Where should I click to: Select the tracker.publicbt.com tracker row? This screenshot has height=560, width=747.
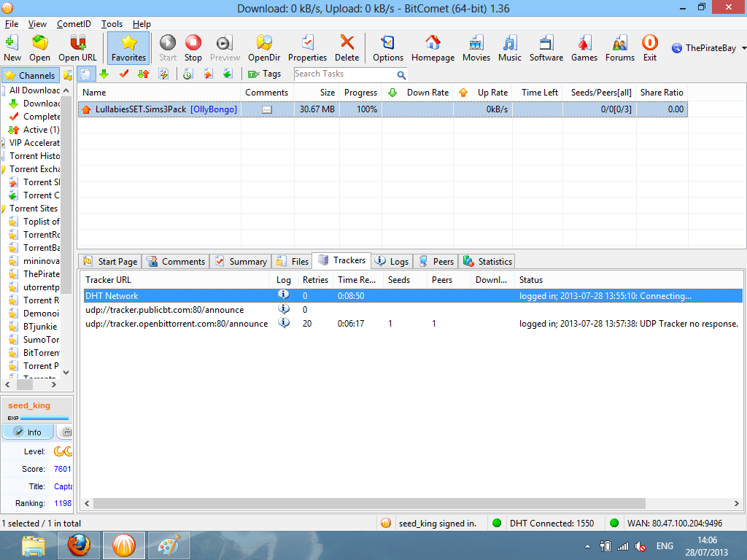tap(413, 309)
